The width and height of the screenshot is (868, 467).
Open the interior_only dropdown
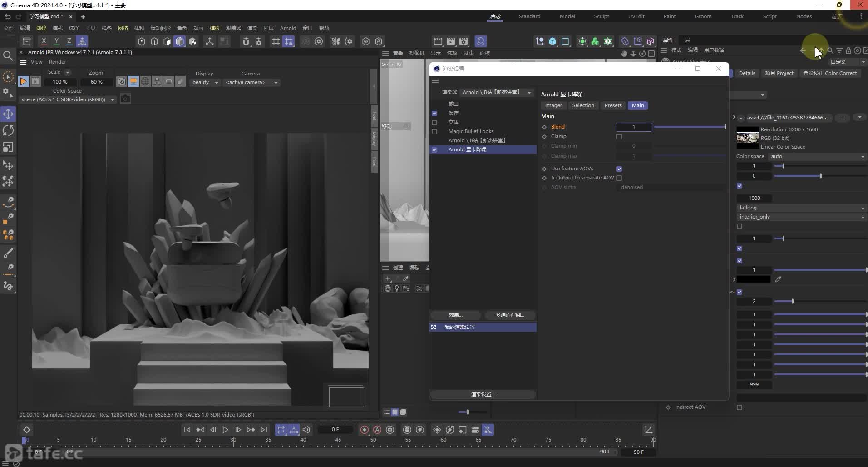pos(801,217)
